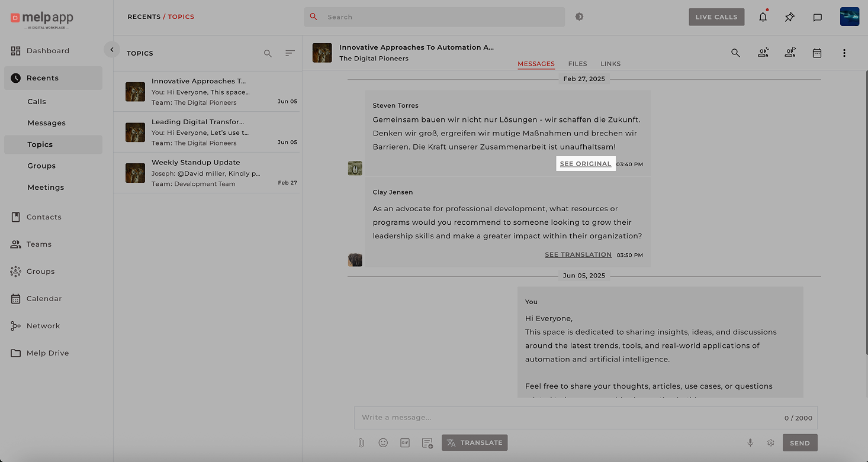
Task: Click the messages area vertical scrollbar
Action: (865, 177)
